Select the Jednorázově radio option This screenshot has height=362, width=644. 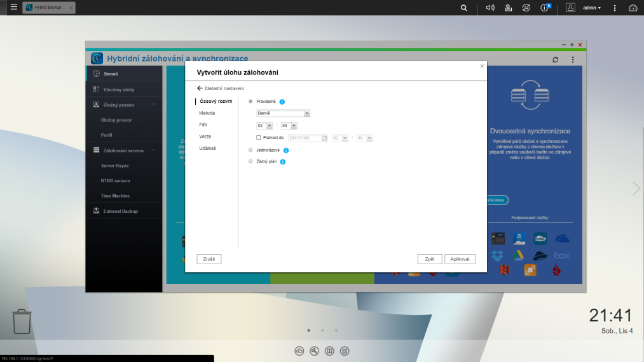[250, 151]
